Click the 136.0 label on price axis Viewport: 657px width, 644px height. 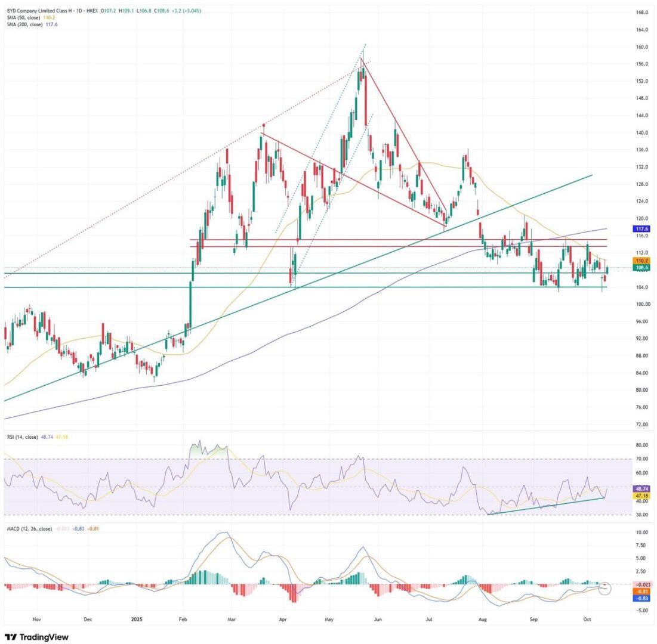pyautogui.click(x=642, y=150)
